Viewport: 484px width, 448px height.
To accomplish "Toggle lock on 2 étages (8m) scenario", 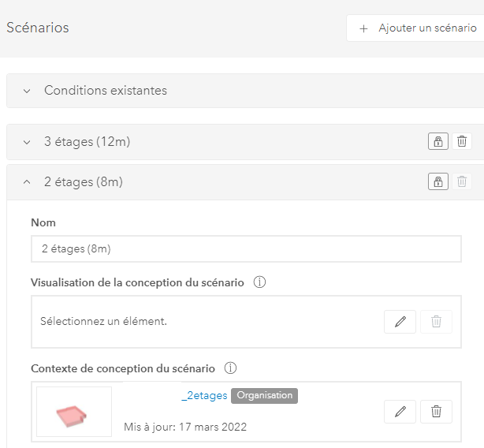I will [438, 181].
